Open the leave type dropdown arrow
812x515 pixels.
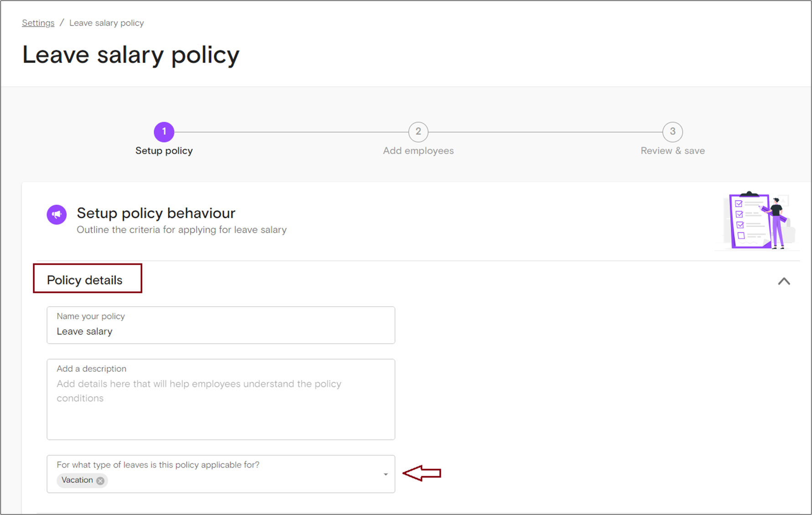pyautogui.click(x=385, y=474)
